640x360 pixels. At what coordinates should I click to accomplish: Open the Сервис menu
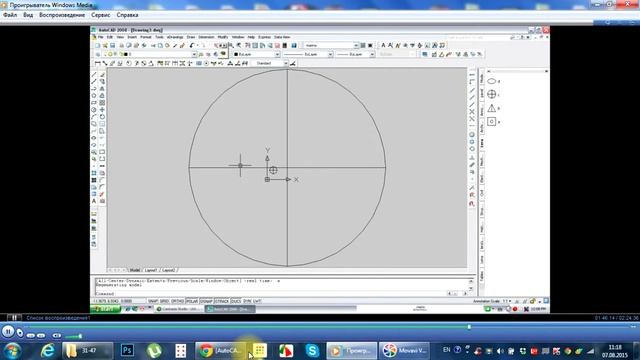(x=101, y=15)
